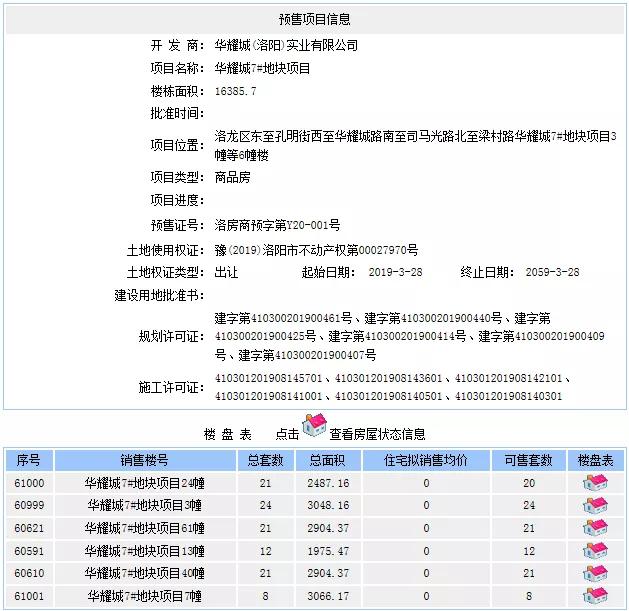629x611 pixels.
Task: Select 住宅拟销售均价 column header
Action: pyautogui.click(x=426, y=460)
